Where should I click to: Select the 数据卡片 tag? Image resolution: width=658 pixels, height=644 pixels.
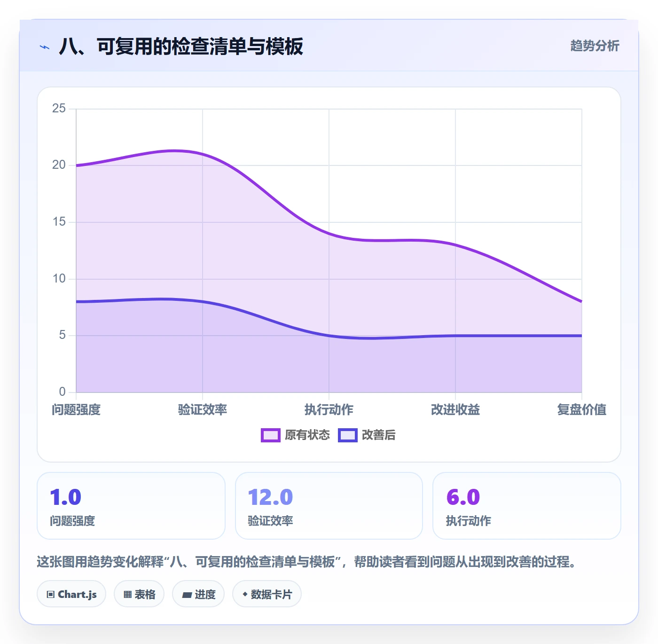click(x=267, y=594)
